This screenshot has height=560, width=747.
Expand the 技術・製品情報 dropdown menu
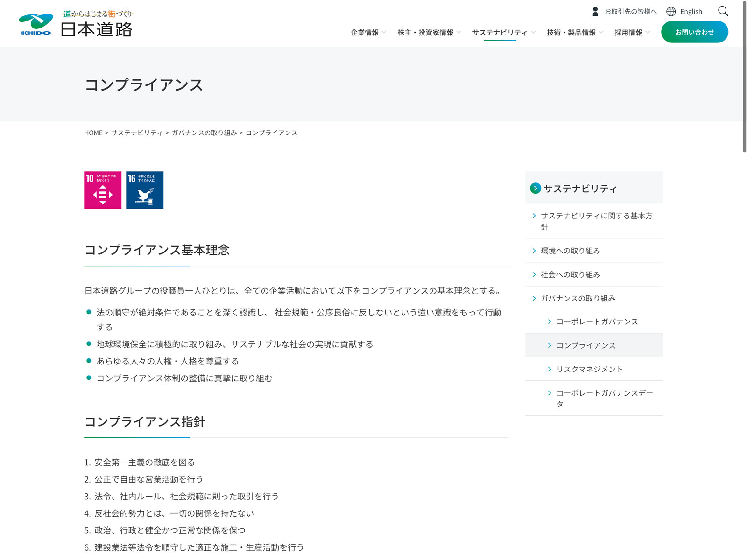[x=574, y=32]
